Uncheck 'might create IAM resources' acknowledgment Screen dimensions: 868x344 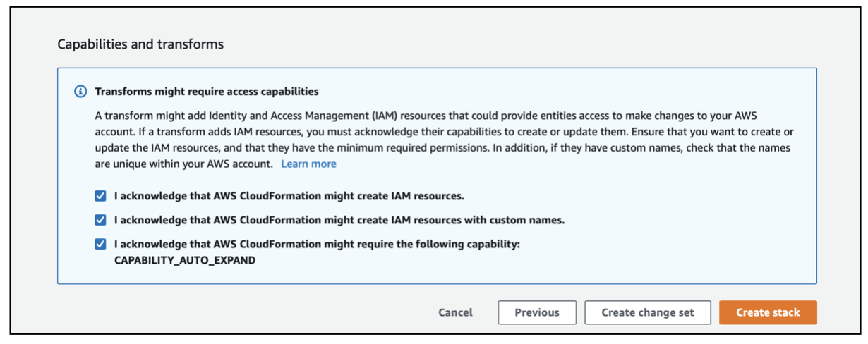point(100,195)
